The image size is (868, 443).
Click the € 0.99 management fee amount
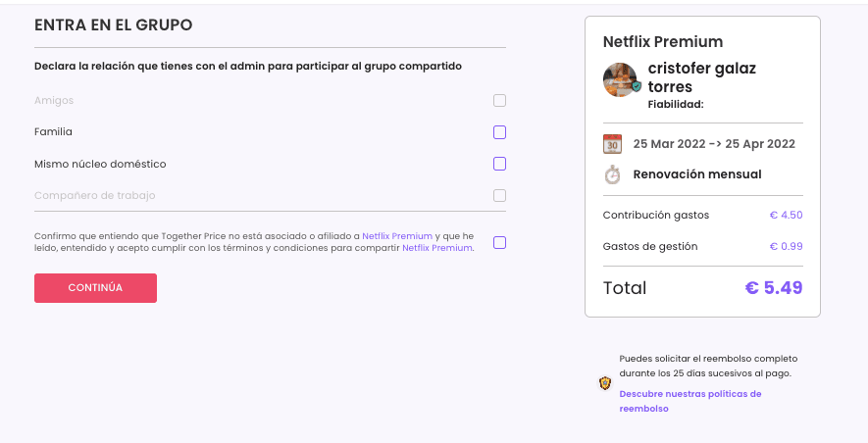(x=786, y=246)
